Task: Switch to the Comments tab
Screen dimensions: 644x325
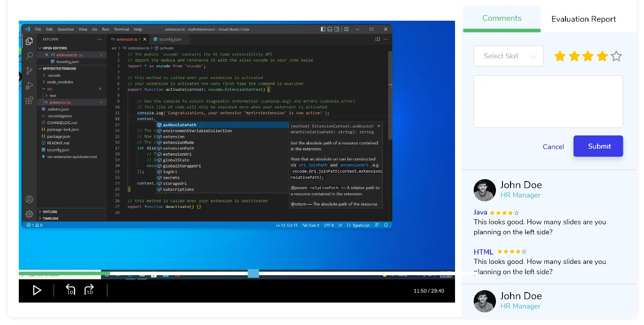Action: [x=502, y=18]
